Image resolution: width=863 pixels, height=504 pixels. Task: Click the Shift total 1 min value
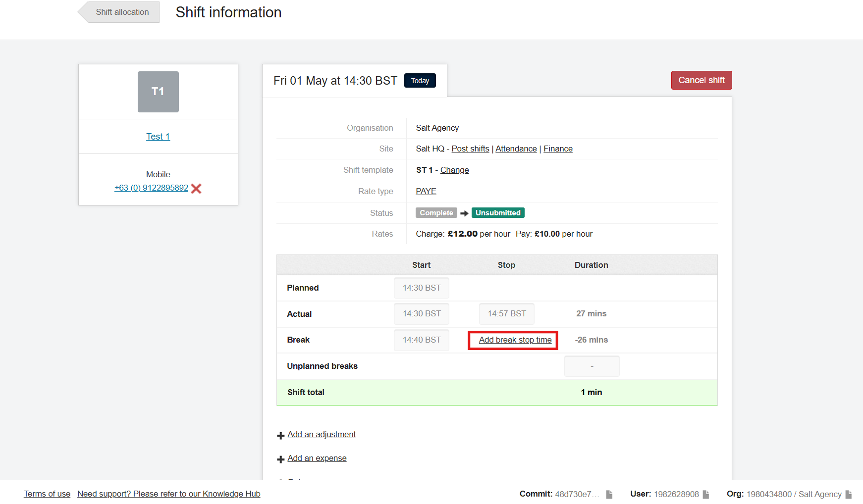pyautogui.click(x=592, y=392)
